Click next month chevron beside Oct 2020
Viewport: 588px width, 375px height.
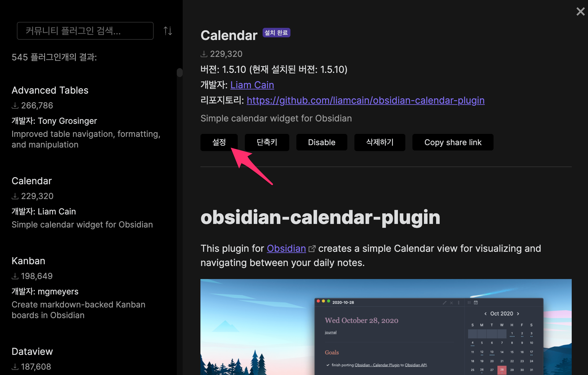pos(518,314)
